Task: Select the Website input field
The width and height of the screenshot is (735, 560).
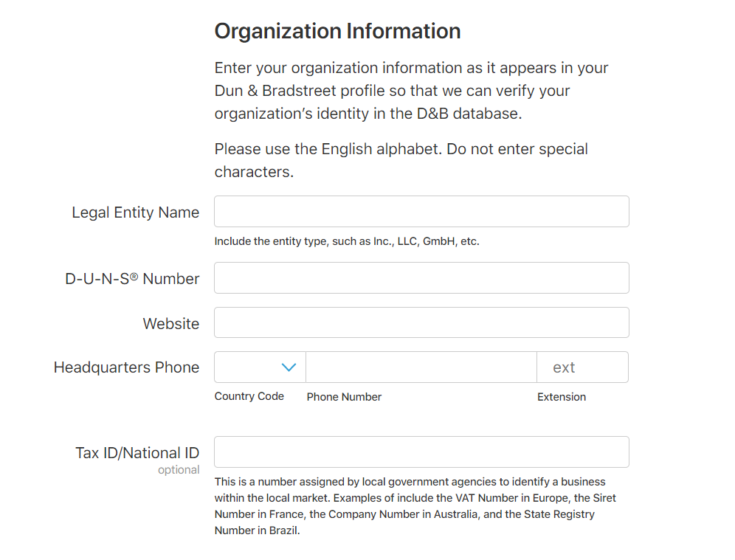Action: point(421,322)
